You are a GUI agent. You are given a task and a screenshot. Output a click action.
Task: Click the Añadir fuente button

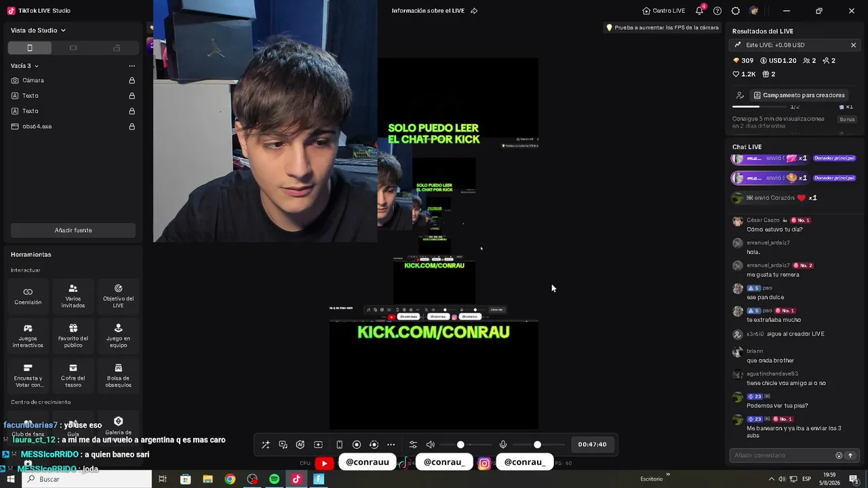click(x=73, y=230)
